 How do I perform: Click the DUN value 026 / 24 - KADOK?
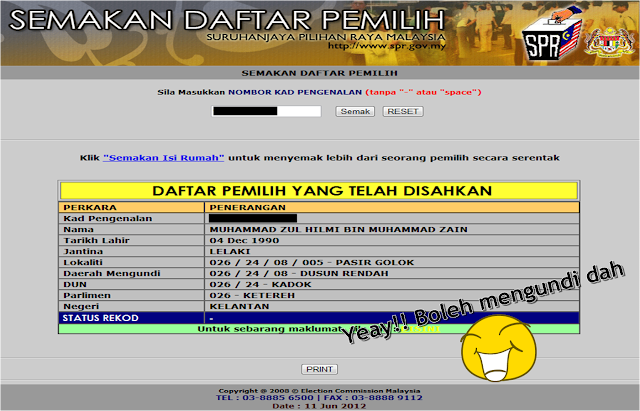pos(260,284)
